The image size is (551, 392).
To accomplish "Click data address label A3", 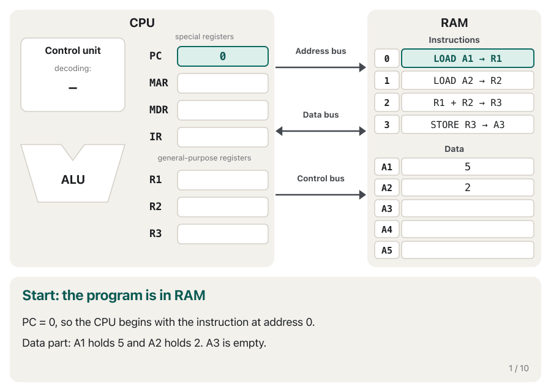I will coord(386,208).
